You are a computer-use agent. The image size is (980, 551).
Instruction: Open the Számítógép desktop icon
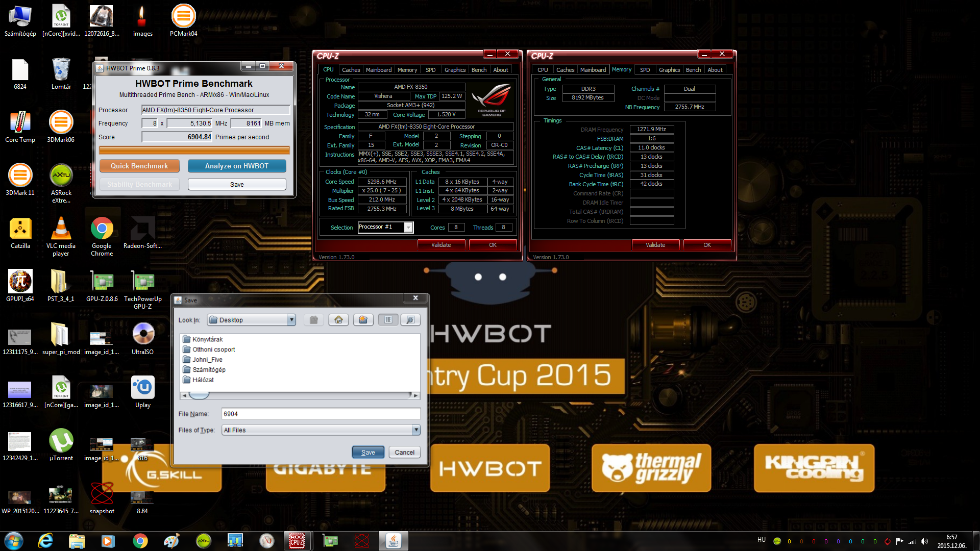click(20, 20)
